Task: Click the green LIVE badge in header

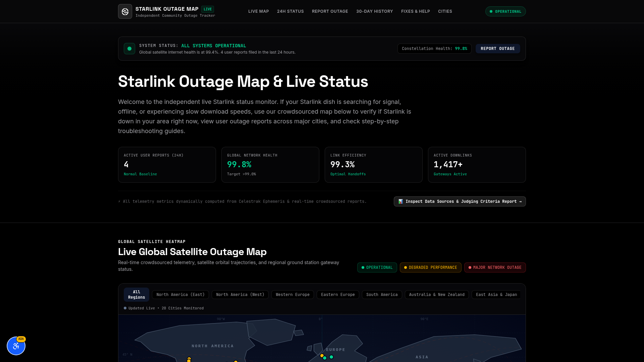Action: 208,9
